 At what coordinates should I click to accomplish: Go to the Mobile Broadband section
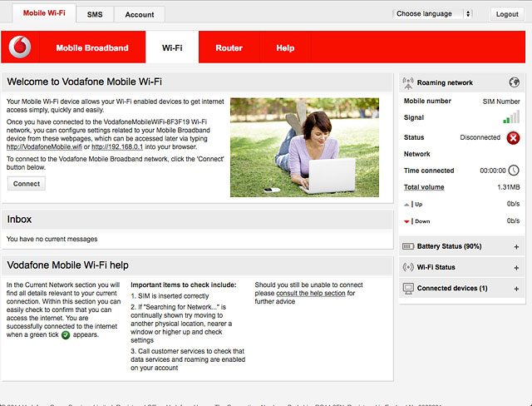[92, 48]
